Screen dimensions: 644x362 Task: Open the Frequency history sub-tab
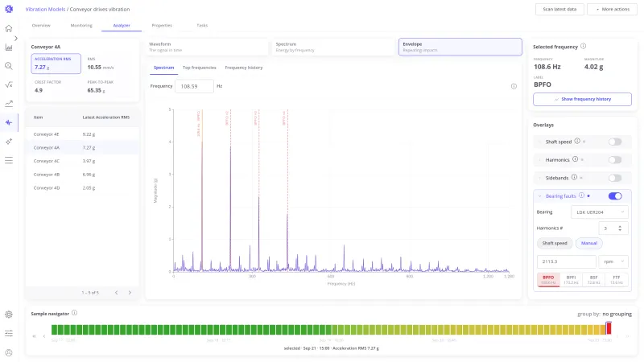tap(244, 68)
